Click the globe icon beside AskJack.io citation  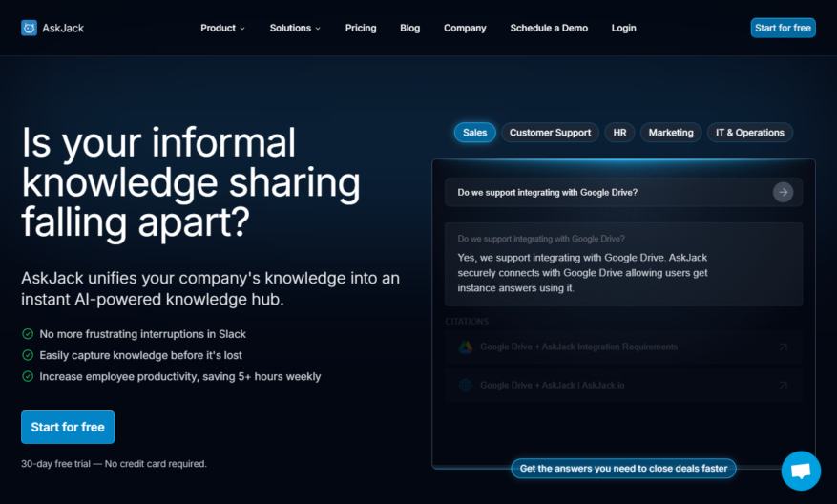pos(466,385)
